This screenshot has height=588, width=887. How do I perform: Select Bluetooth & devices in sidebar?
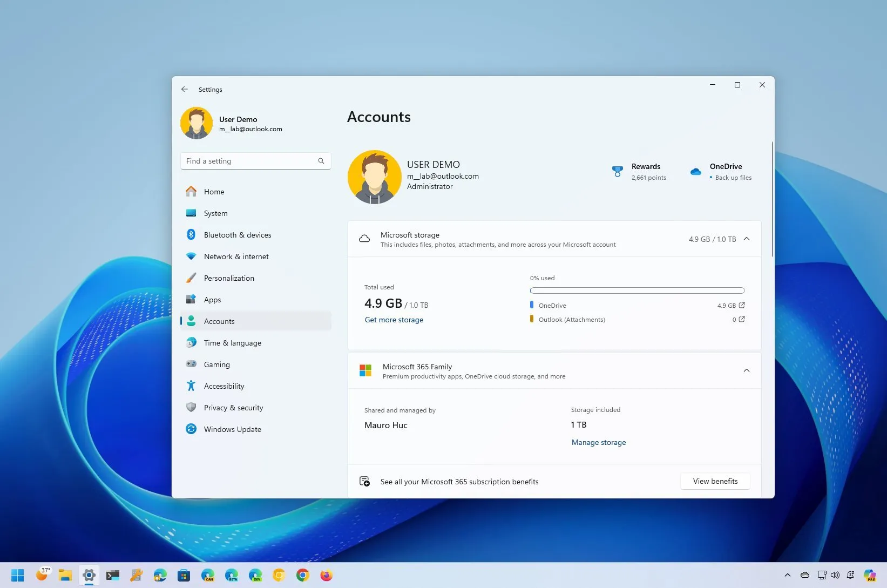(x=237, y=235)
